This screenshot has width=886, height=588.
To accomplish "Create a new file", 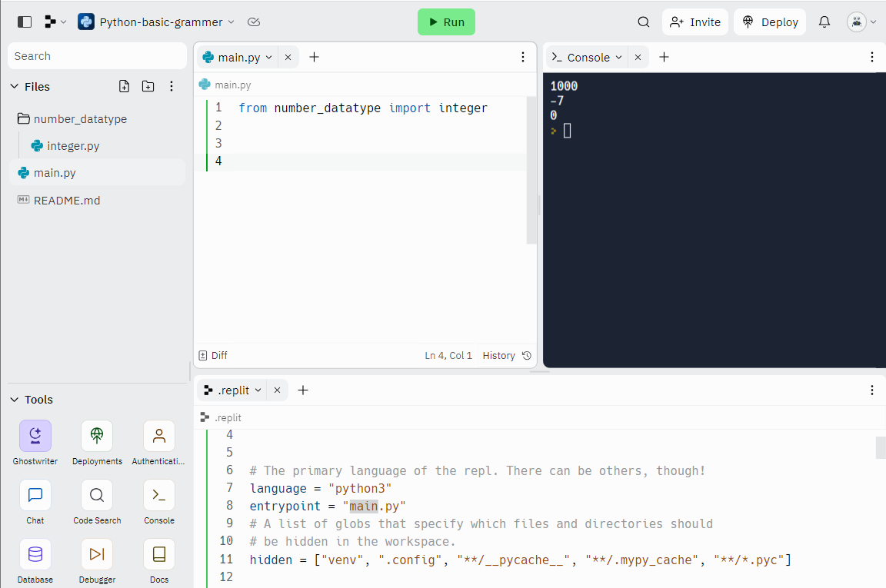I will (125, 86).
